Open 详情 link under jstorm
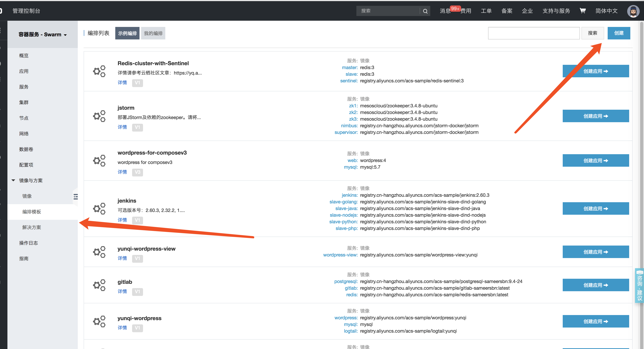The width and height of the screenshot is (644, 349). [x=122, y=127]
